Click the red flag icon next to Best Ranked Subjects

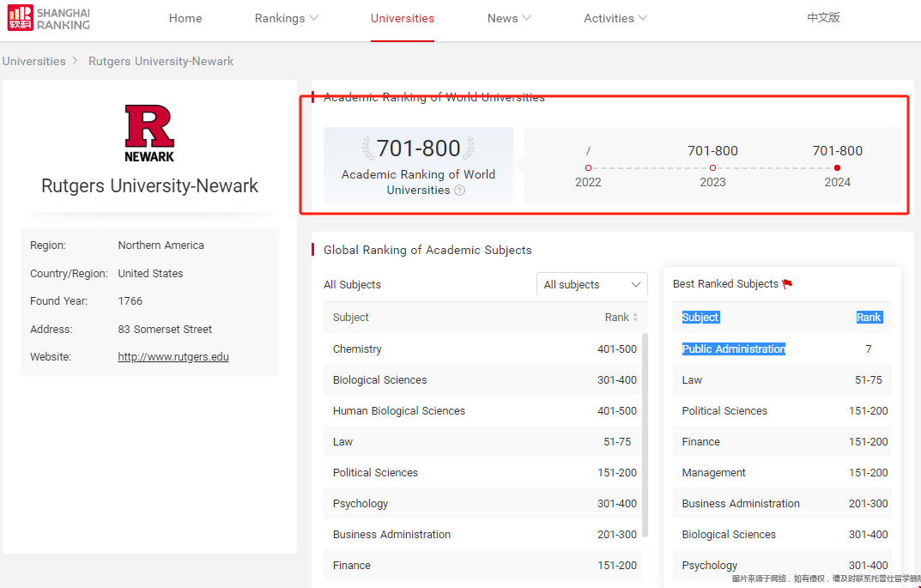point(788,284)
